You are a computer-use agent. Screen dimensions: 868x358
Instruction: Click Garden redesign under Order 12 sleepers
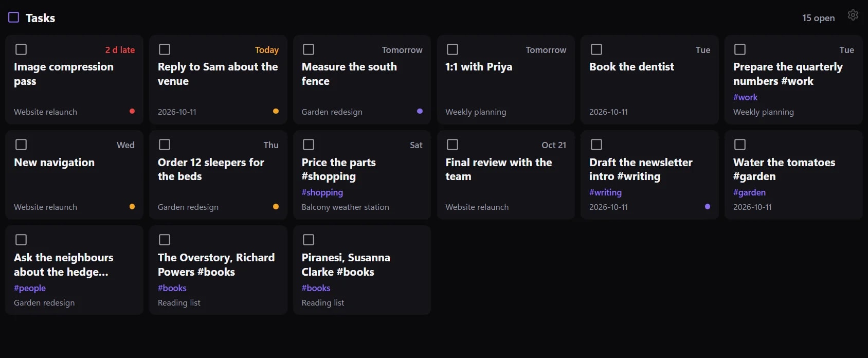[x=188, y=207]
